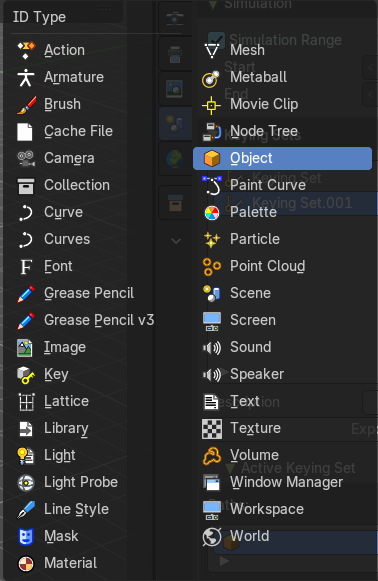Switch to Scene properties tab in sidebar
378x581 pixels.
(175, 124)
